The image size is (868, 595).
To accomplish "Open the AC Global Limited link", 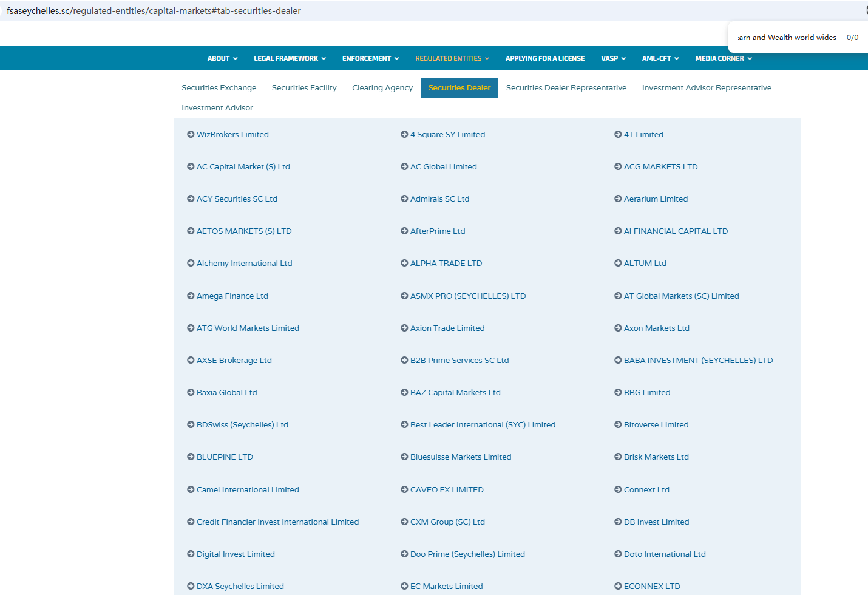I will pos(444,166).
